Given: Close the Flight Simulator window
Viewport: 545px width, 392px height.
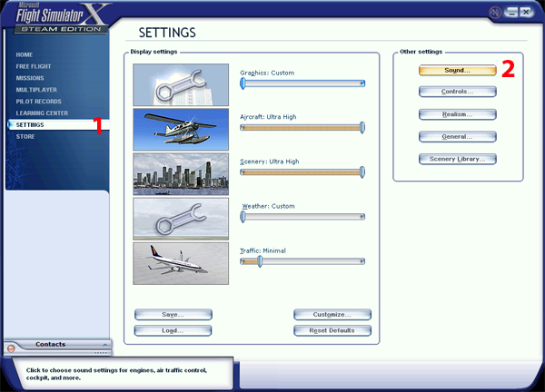Looking at the screenshot, I should point(526,13).
